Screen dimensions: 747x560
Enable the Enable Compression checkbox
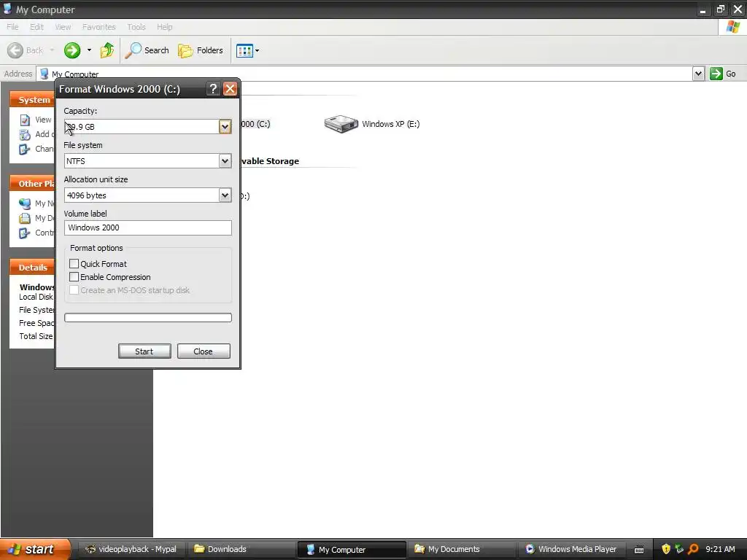(x=74, y=277)
